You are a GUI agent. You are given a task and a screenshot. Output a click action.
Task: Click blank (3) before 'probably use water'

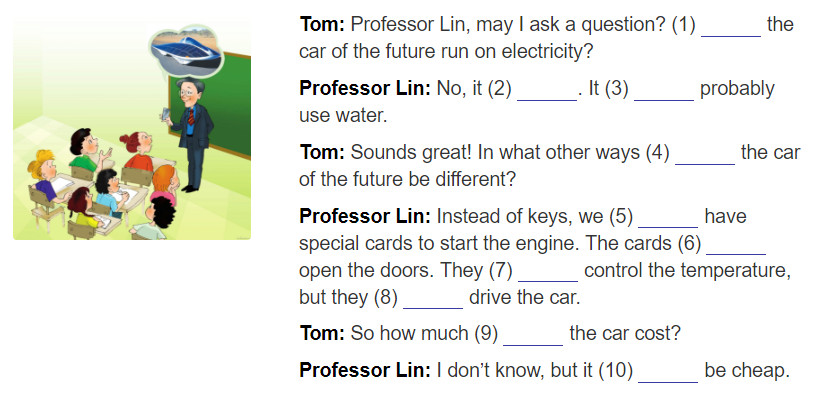point(664,90)
